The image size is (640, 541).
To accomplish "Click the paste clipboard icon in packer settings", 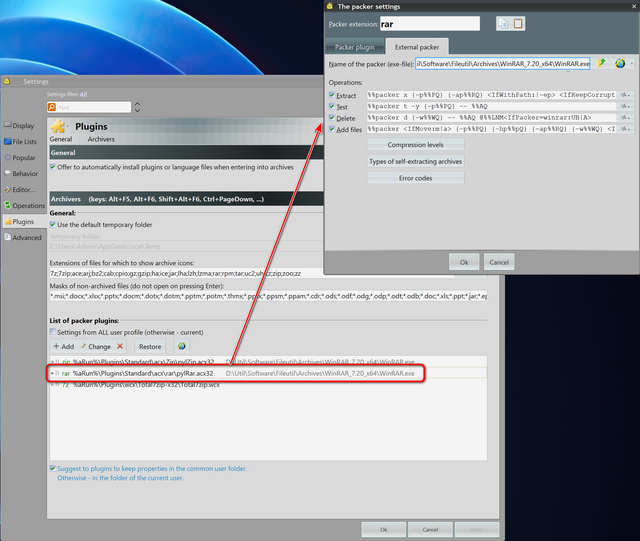I will coord(518,24).
